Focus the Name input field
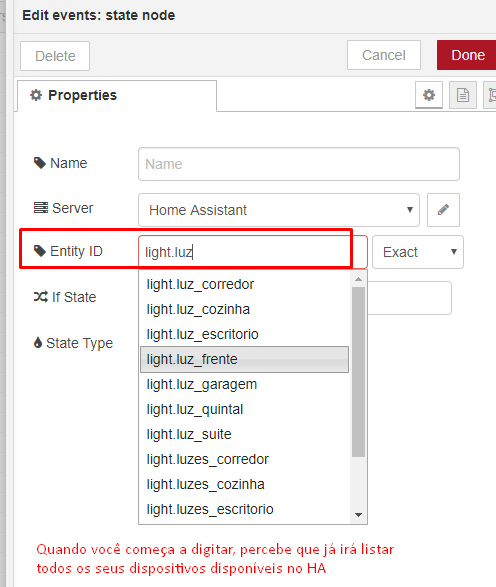 click(x=299, y=164)
